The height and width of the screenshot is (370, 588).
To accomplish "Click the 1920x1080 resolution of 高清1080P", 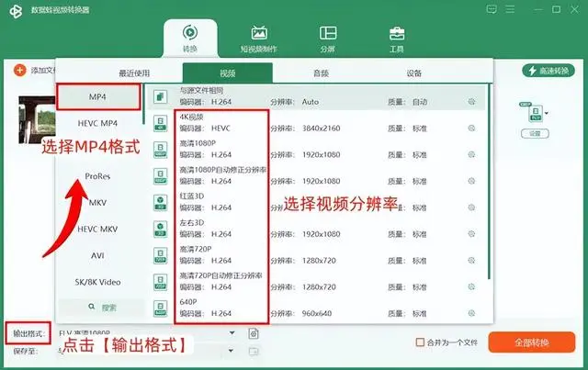I will pos(322,155).
